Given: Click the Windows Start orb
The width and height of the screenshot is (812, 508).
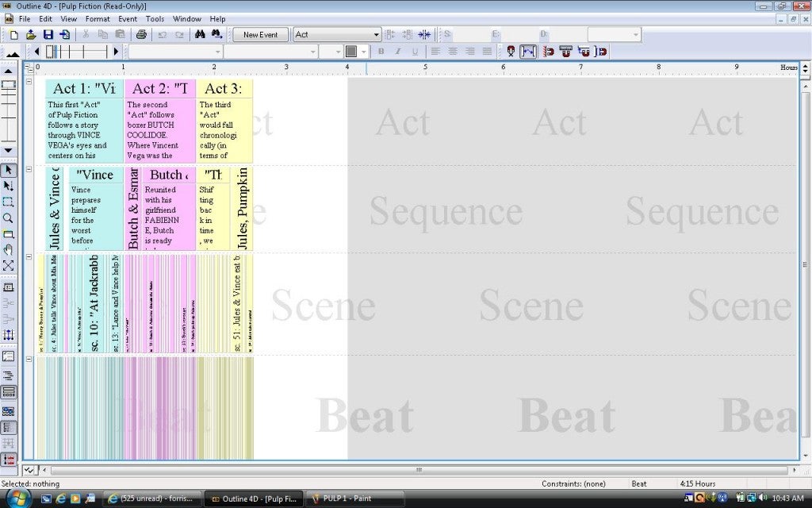Looking at the screenshot, I should (17, 498).
